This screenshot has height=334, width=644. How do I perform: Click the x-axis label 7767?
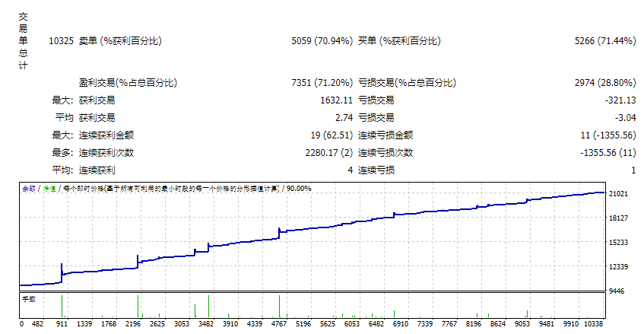pos(449,324)
